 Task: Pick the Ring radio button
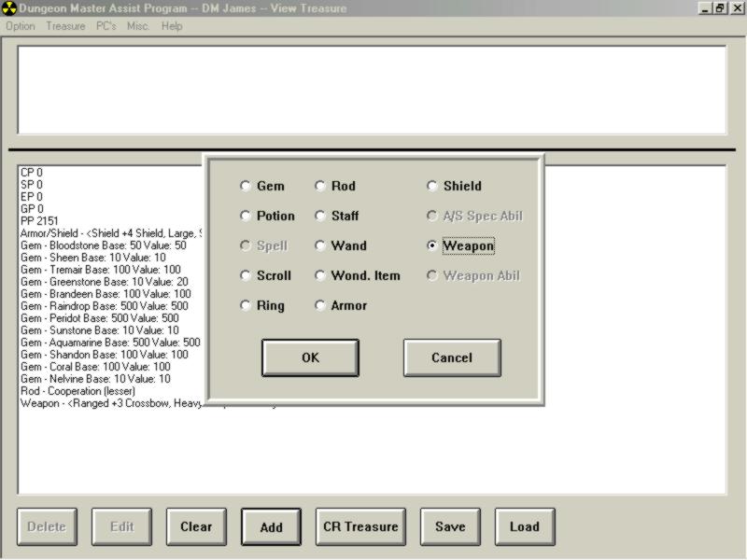(x=247, y=305)
